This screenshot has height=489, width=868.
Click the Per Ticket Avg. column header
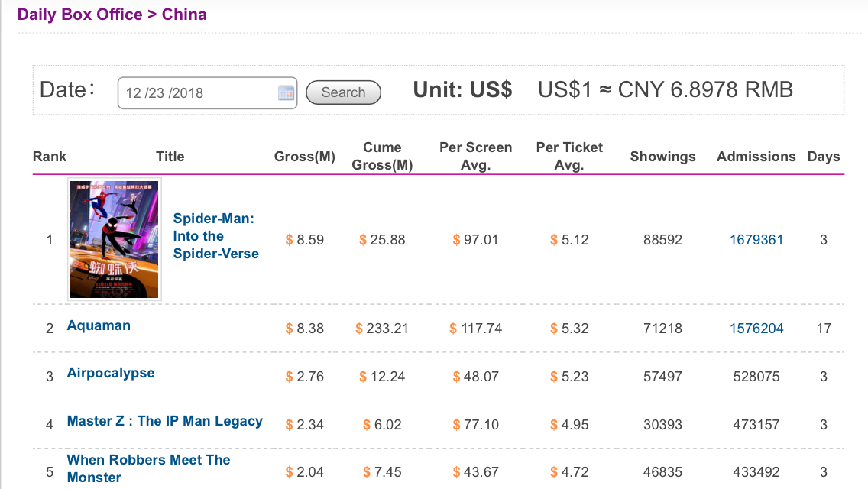(569, 156)
